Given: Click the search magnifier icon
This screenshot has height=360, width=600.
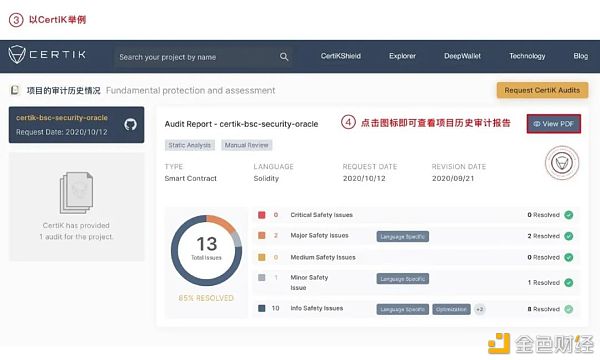Looking at the screenshot, I should (284, 57).
